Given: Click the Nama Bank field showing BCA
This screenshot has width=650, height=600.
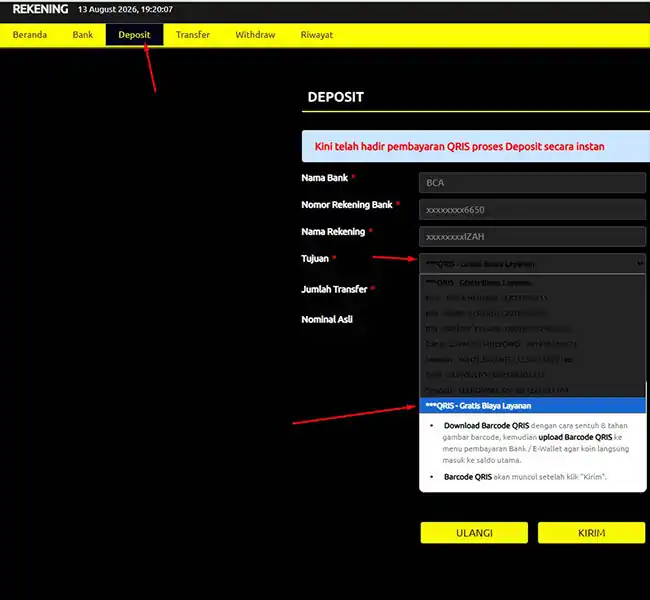Looking at the screenshot, I should tap(532, 183).
